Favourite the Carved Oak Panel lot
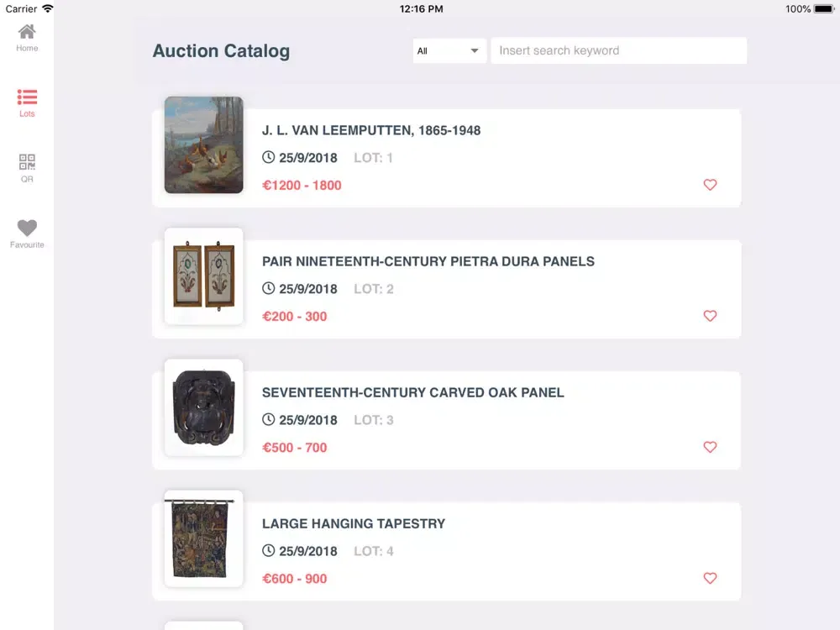840x630 pixels. tap(710, 447)
